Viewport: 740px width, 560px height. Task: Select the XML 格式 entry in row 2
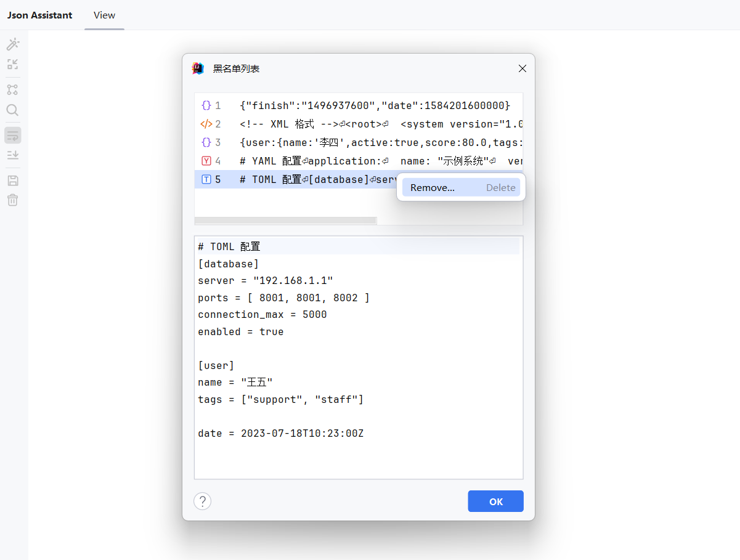[x=375, y=124]
